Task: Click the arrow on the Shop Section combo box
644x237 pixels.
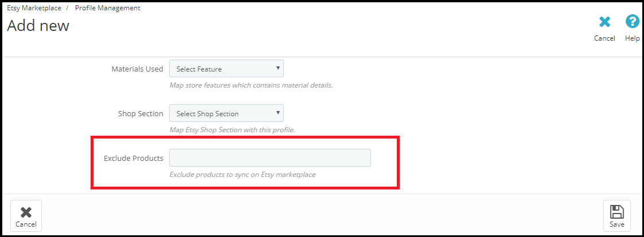Action: [x=278, y=113]
